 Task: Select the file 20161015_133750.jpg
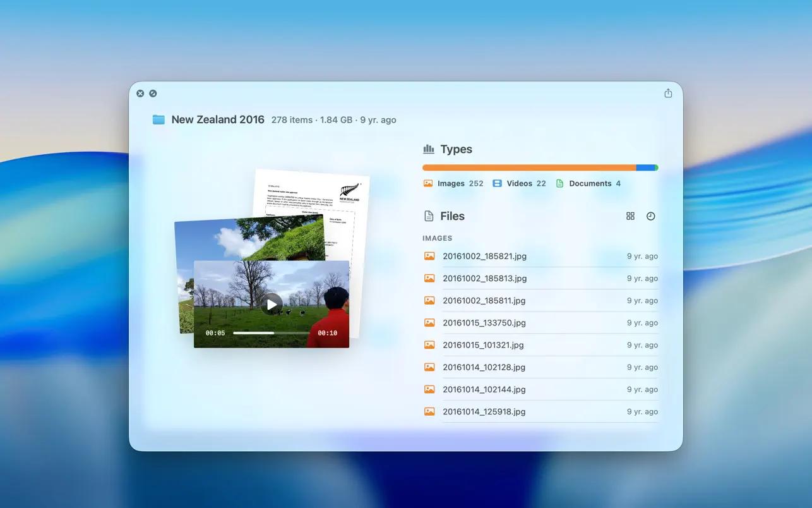(540, 322)
